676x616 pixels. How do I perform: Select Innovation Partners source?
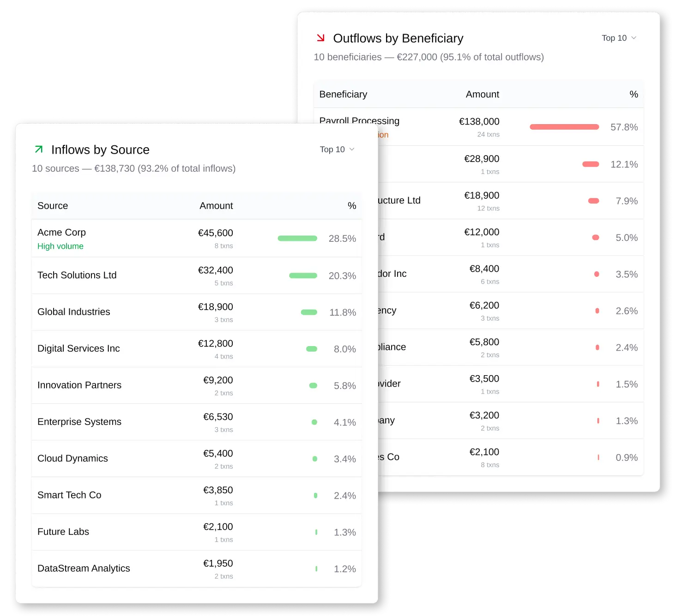pos(197,385)
